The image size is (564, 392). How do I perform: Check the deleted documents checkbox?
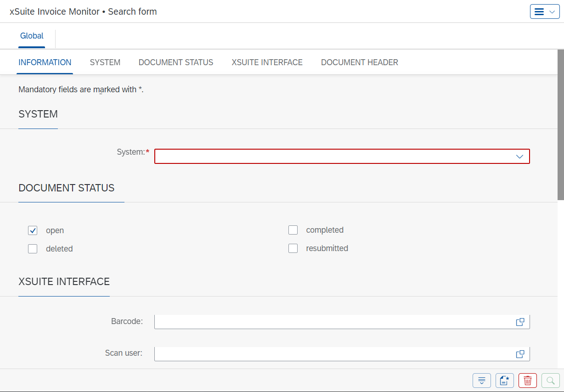point(33,248)
